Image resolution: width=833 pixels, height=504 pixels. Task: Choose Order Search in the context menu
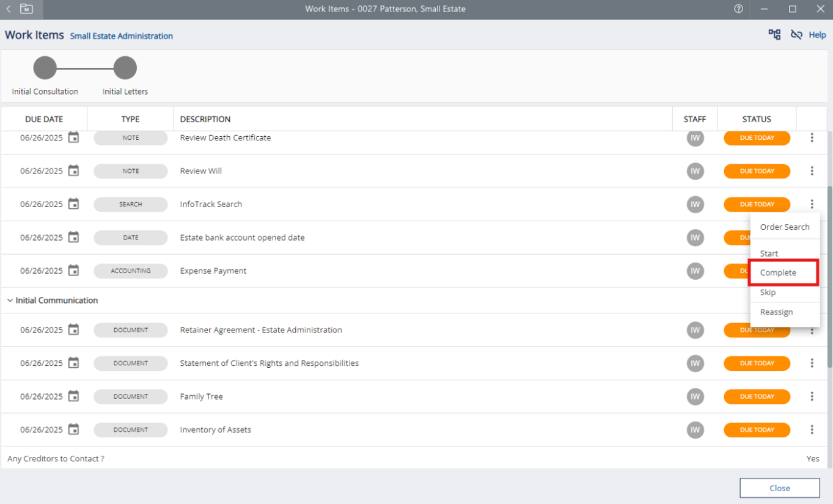784,227
